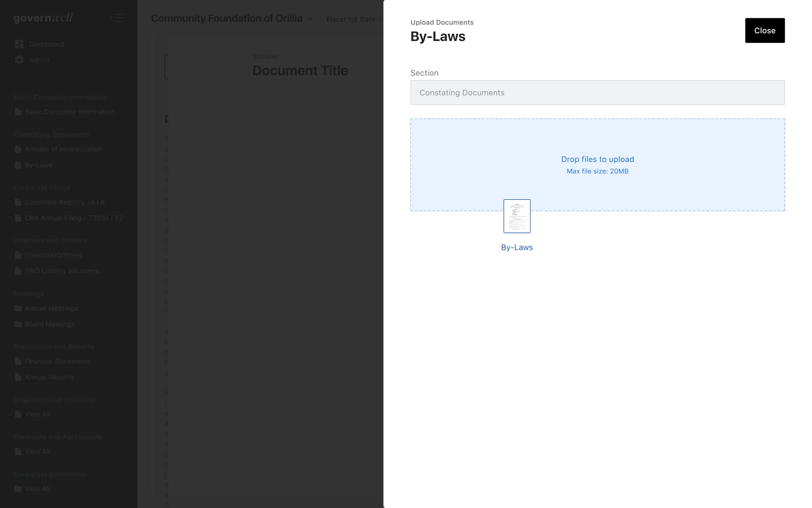Close the Upload Documents panel
Screen dimensions: 812x508
(x=764, y=30)
